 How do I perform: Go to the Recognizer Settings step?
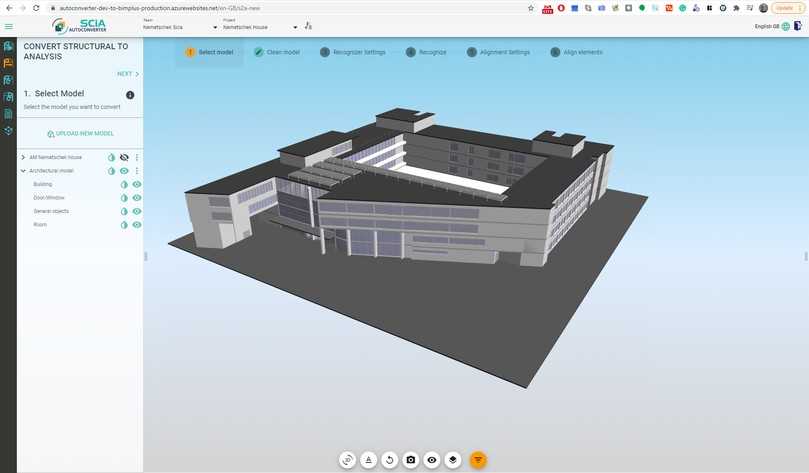pos(352,52)
